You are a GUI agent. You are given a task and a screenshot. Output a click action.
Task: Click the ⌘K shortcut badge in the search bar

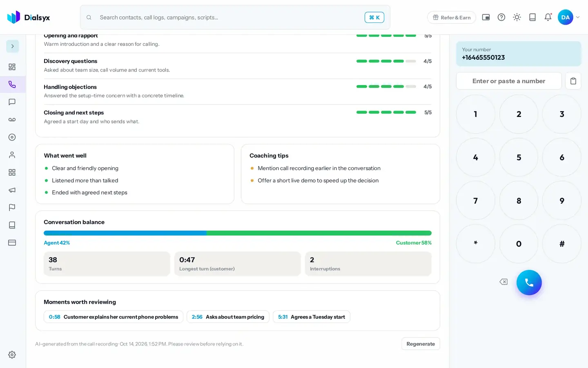point(374,17)
